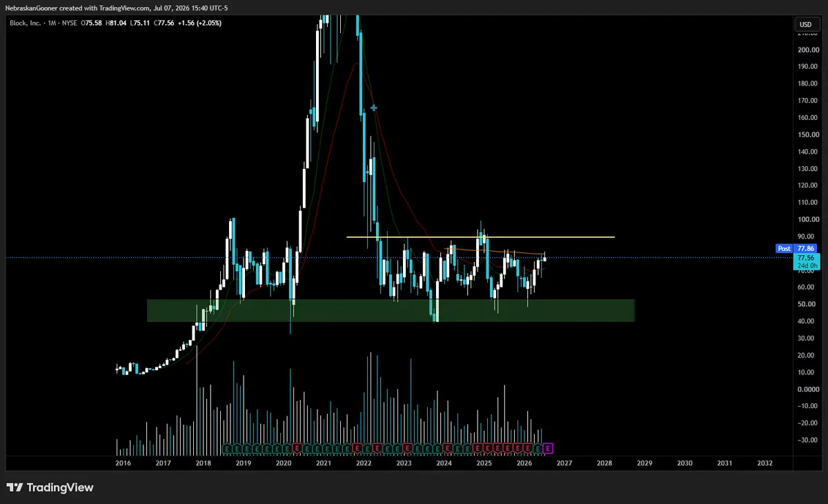This screenshot has height=504, width=828.
Task: Select the green support zone rectangle
Action: (391, 310)
